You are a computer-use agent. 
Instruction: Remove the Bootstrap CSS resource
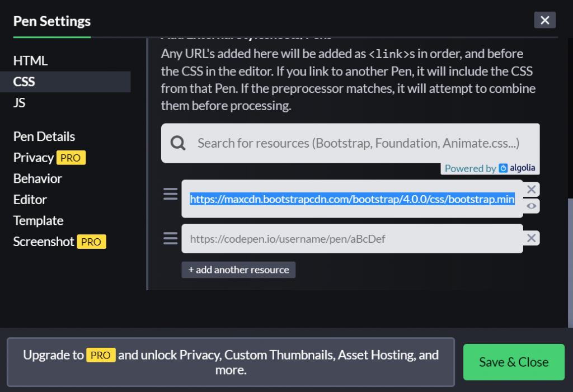point(532,189)
